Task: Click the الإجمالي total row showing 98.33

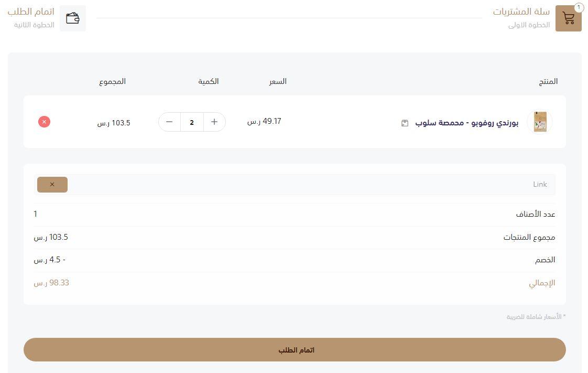Action: [51, 283]
